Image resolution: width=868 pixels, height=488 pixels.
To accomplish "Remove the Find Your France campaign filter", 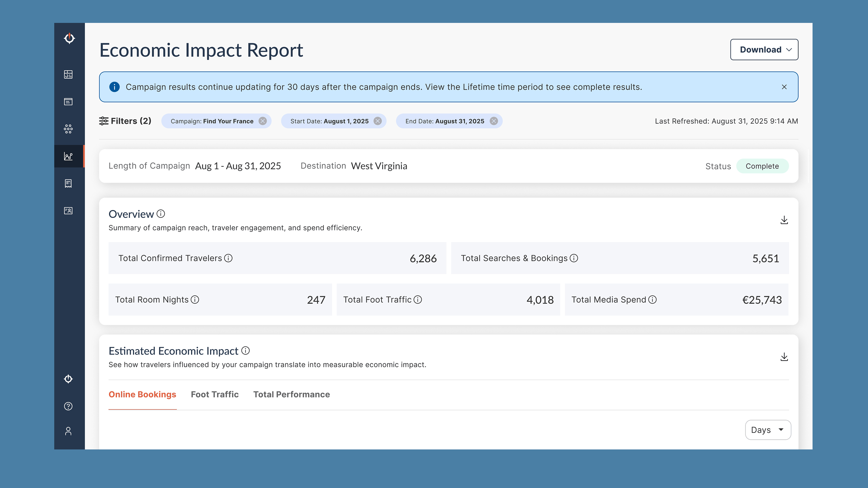I will 263,121.
